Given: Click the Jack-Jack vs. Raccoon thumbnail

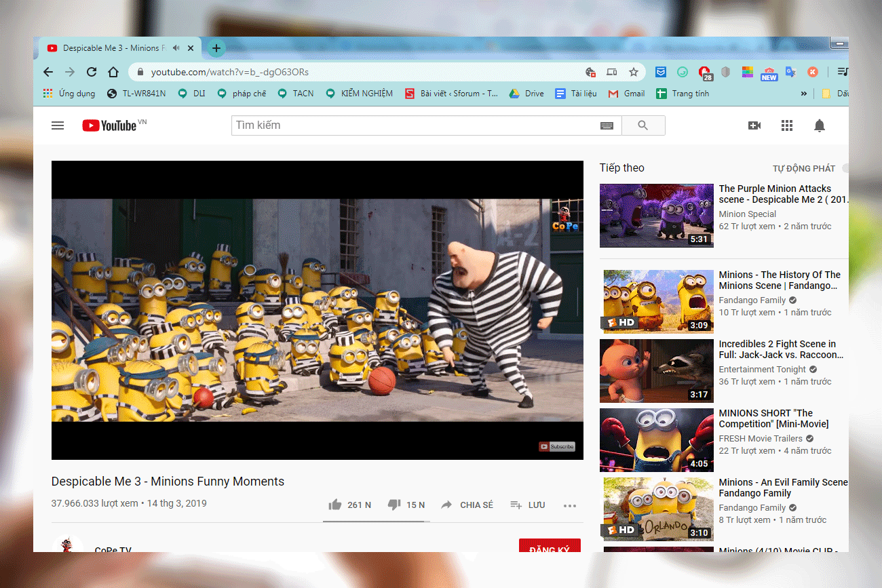Looking at the screenshot, I should (656, 371).
